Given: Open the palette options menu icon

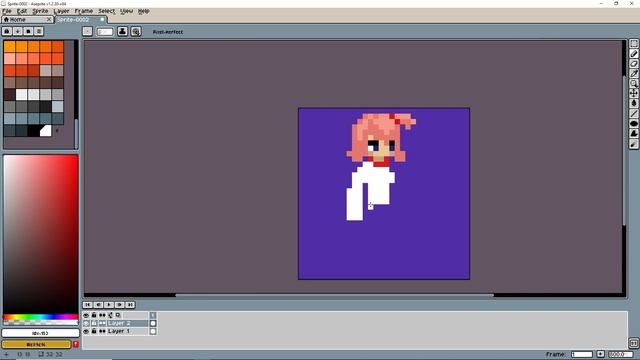Looking at the screenshot, I should (39, 31).
